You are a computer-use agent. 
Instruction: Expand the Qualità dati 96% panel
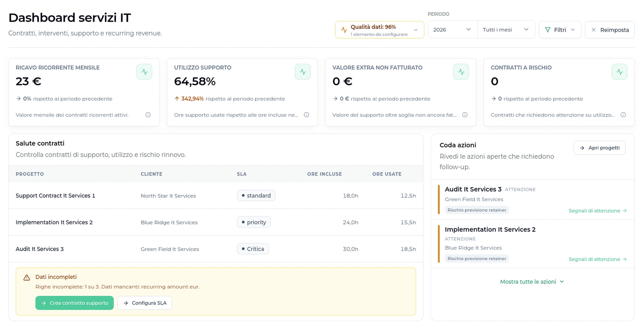click(x=380, y=30)
